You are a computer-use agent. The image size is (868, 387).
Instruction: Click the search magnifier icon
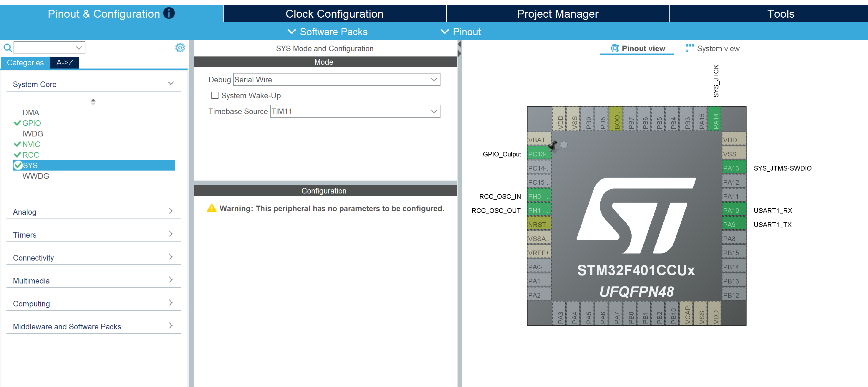[7, 48]
